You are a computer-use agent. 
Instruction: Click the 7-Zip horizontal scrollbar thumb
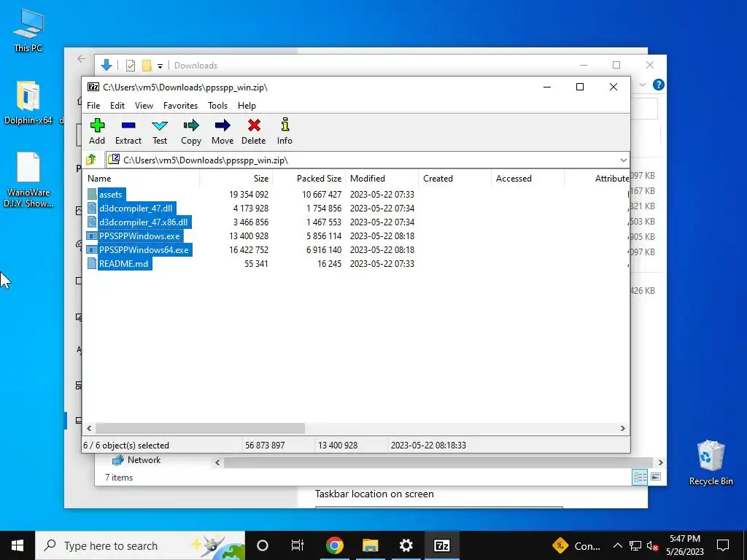(200, 428)
